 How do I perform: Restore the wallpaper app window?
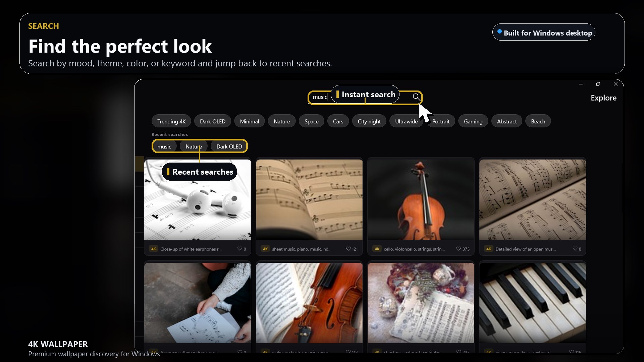(598, 84)
